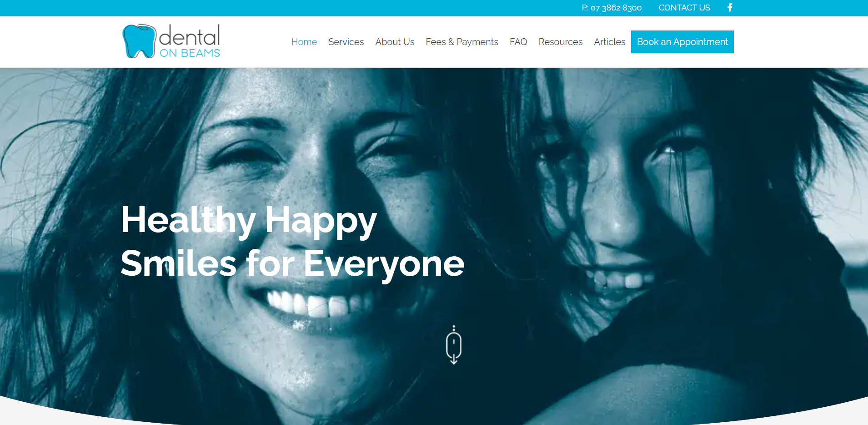Click the Dental on Beams logo text
The height and width of the screenshot is (425, 868).
[190, 41]
